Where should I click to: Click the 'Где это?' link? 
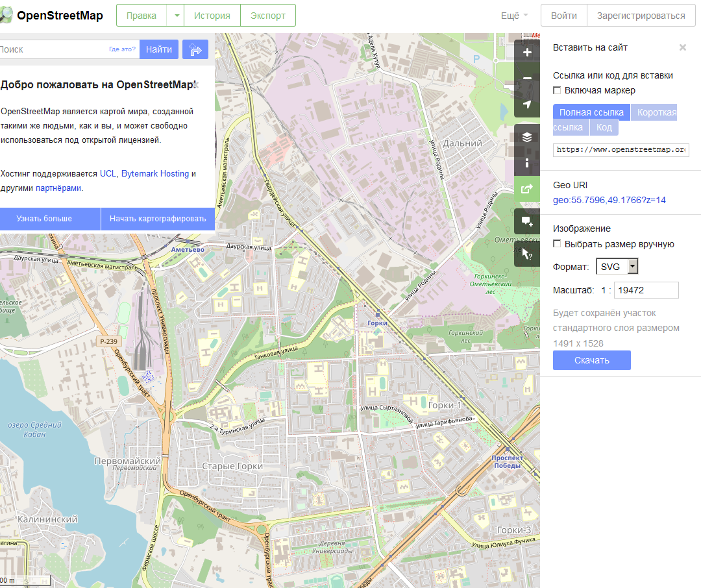[x=122, y=49]
